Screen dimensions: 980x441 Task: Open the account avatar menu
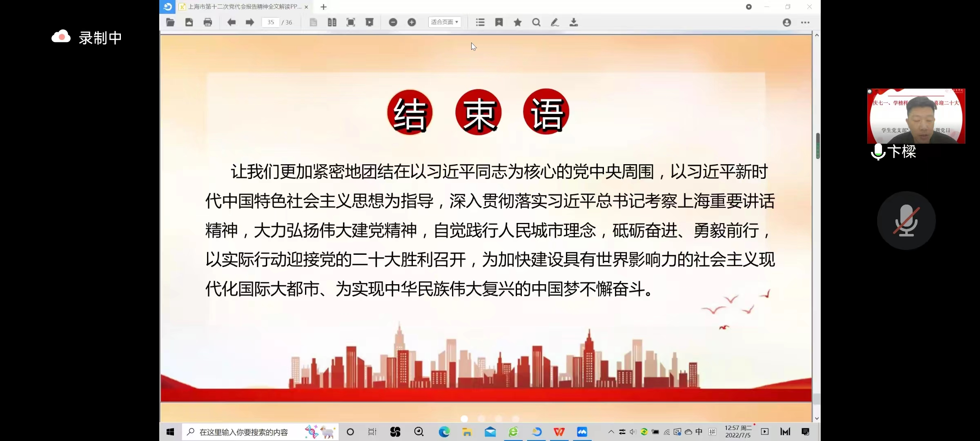click(786, 22)
